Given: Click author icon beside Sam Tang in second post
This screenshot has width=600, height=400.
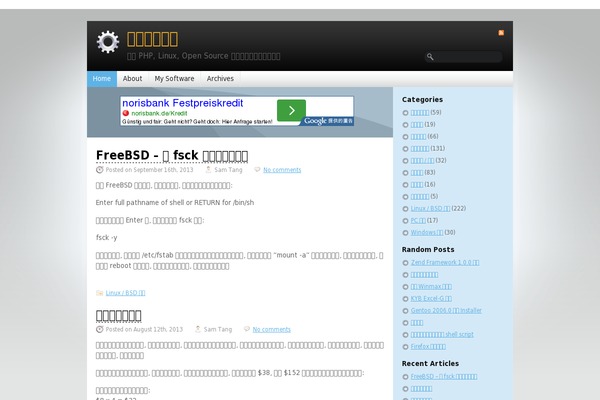Looking at the screenshot, I should (x=198, y=329).
